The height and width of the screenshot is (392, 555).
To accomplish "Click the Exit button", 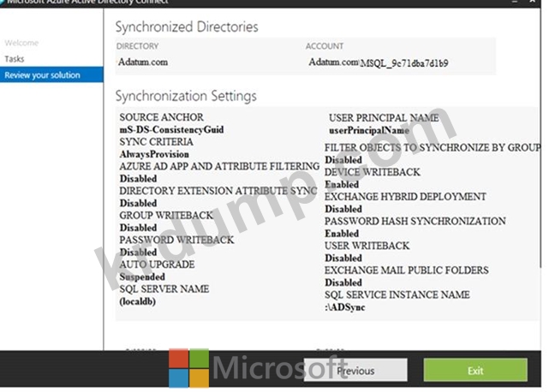I will (x=475, y=370).
